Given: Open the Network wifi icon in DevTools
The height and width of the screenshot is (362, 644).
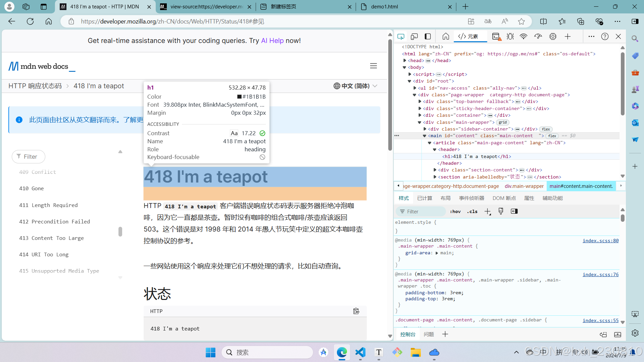Looking at the screenshot, I should [x=524, y=37].
